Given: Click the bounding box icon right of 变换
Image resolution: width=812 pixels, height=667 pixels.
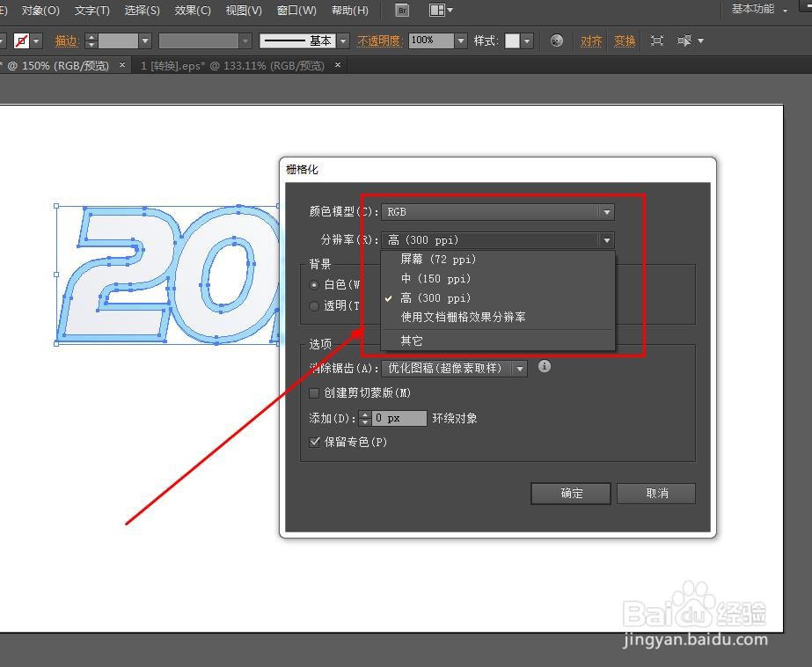Looking at the screenshot, I should click(x=655, y=40).
